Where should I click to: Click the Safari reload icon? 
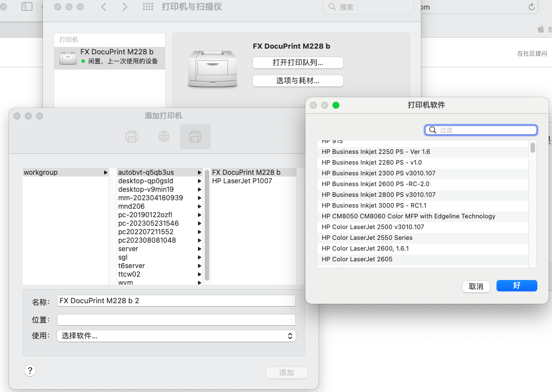(532, 7)
